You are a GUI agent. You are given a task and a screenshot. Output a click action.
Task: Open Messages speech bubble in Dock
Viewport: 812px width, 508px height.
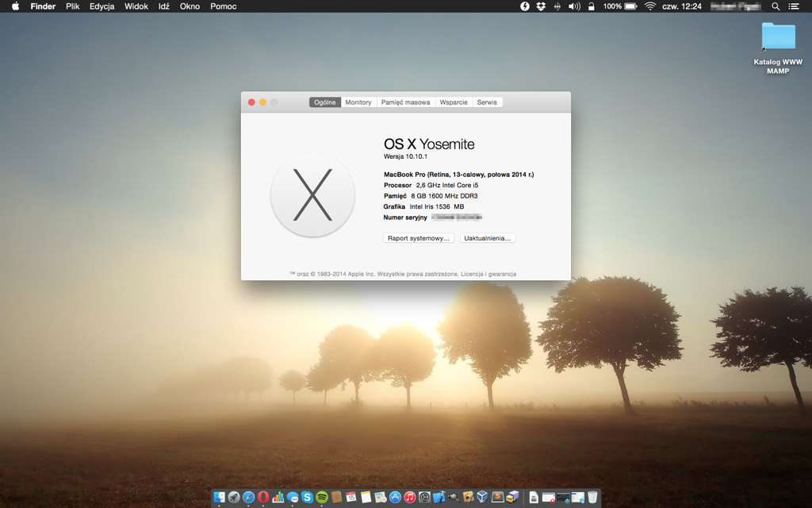293,497
